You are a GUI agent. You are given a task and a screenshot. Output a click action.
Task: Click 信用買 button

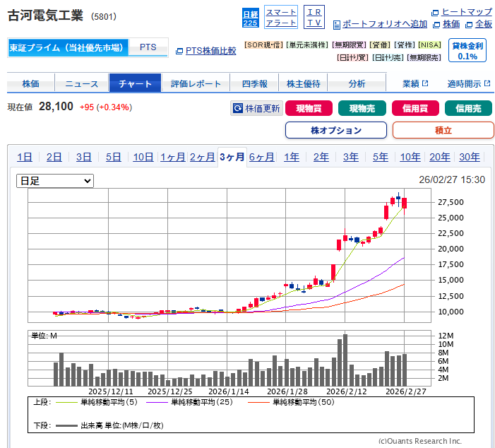coord(415,108)
